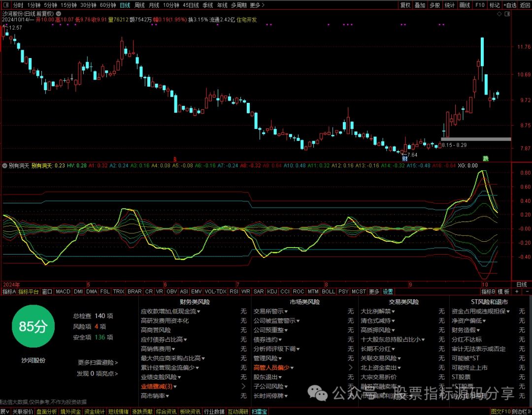Expand the 展 menu at bottom left
532x415 pixels.
coord(5,412)
